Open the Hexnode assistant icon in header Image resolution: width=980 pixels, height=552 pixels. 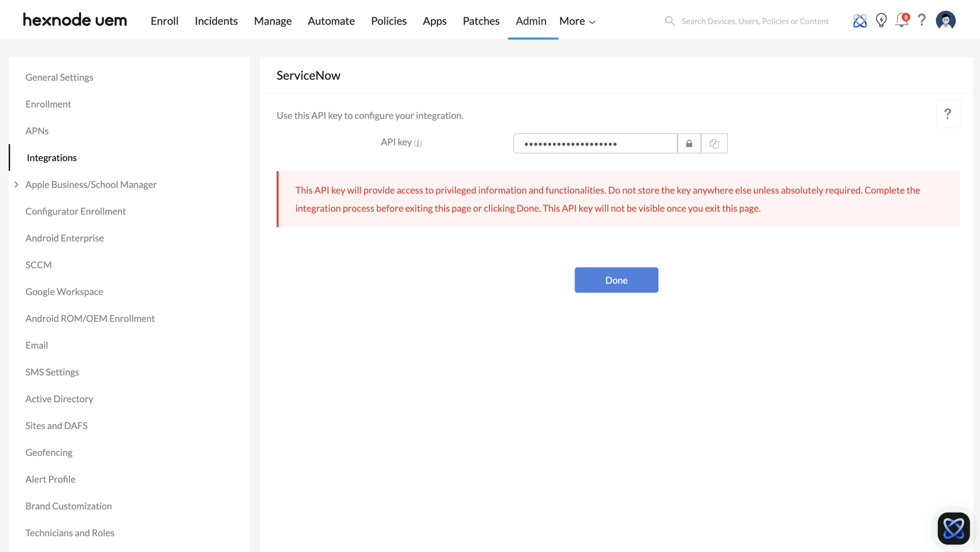(x=860, y=21)
